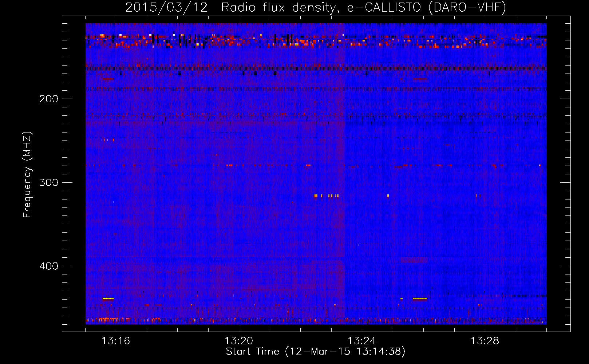Click the yellow dashes cluster near 13:23
589x364 pixels.
(x=326, y=196)
